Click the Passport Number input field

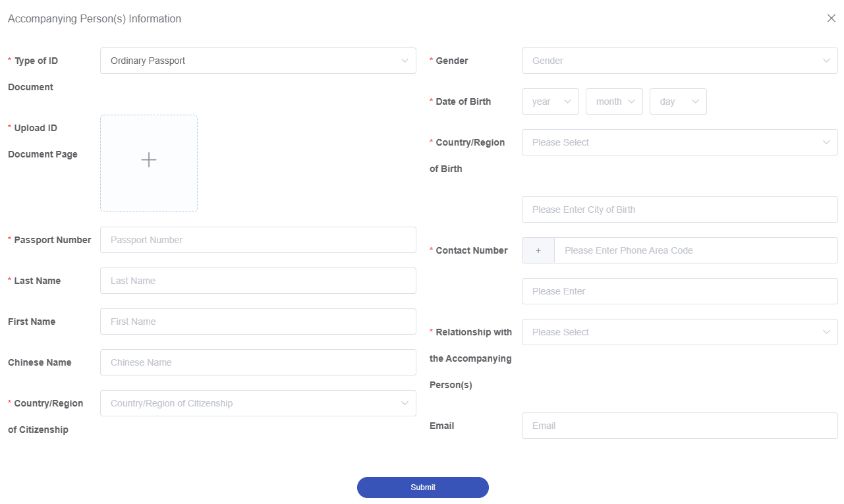pyautogui.click(x=258, y=240)
